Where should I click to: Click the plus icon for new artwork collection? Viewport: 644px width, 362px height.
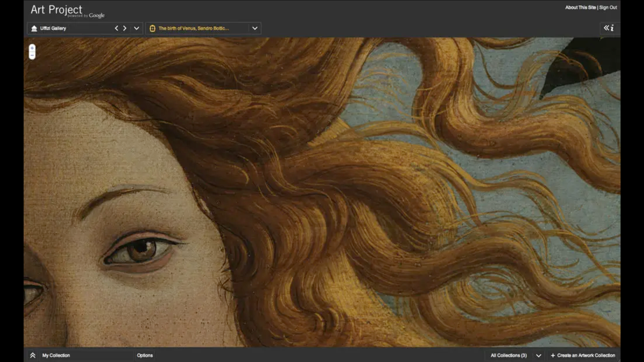point(553,355)
